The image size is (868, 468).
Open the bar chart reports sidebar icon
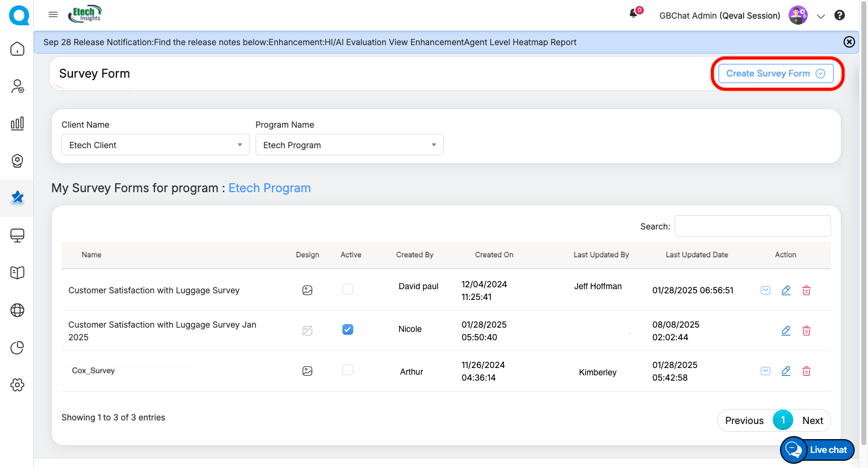point(17,123)
